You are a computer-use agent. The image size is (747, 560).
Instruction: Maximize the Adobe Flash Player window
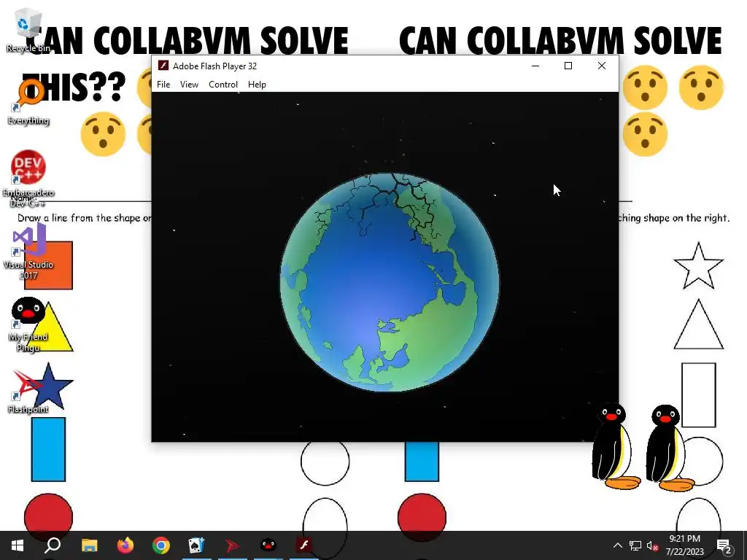[568, 66]
